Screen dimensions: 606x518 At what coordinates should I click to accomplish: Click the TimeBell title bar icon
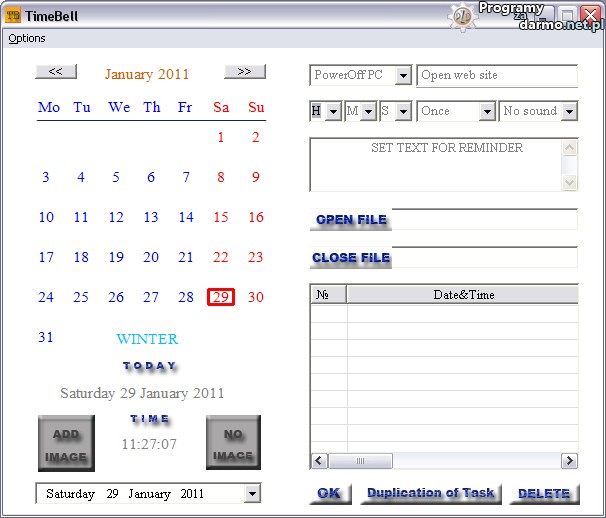(13, 16)
